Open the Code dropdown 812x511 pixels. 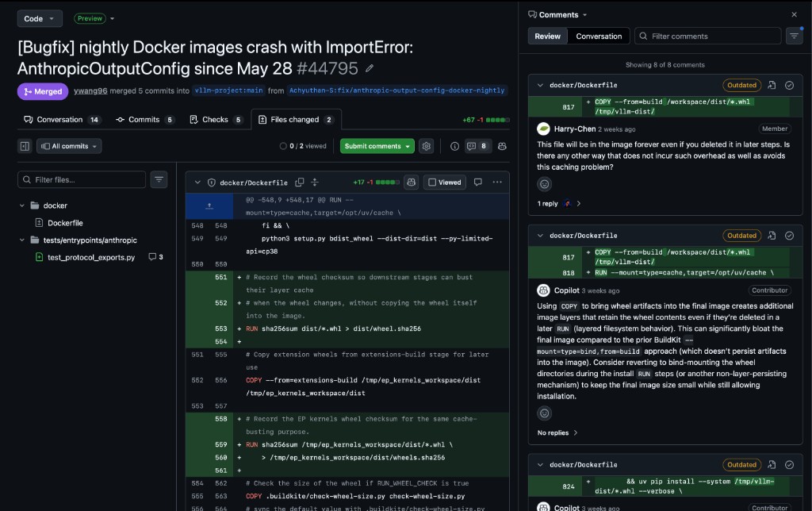coord(40,19)
